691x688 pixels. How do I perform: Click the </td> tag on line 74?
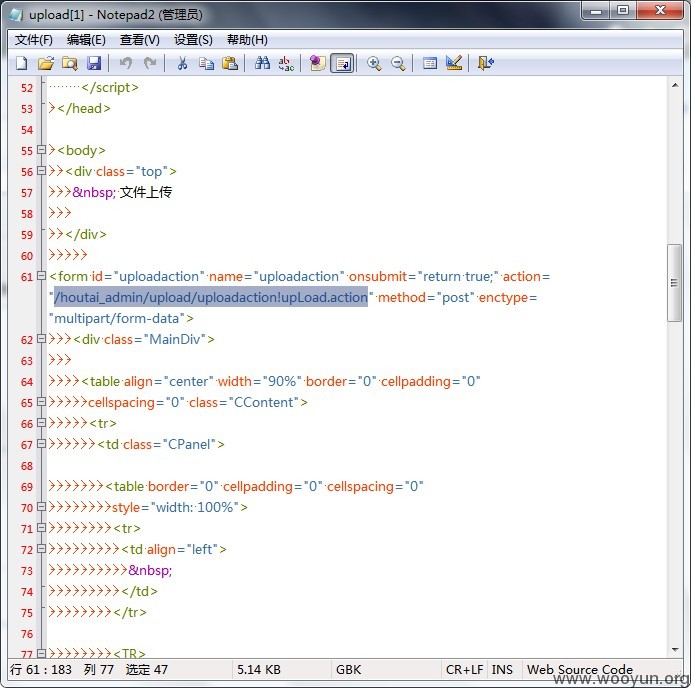139,591
